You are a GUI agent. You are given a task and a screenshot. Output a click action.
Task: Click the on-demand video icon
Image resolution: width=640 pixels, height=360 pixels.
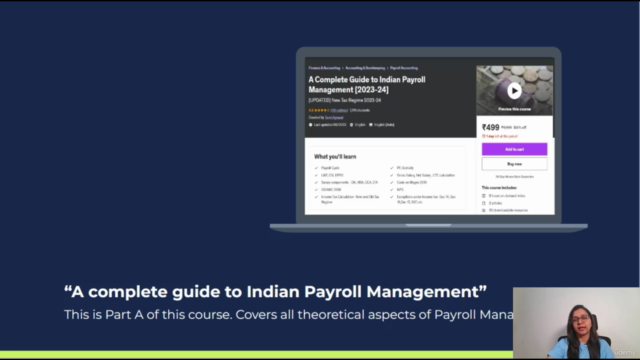click(x=484, y=196)
